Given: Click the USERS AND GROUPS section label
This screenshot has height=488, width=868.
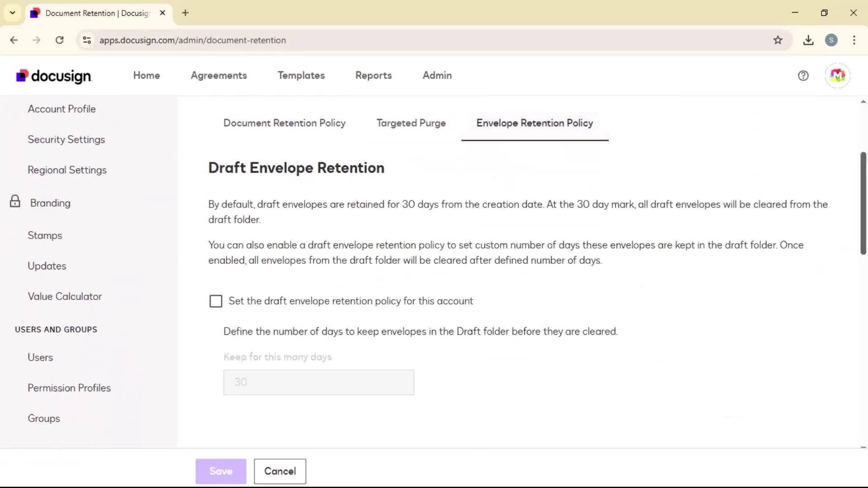Looking at the screenshot, I should [x=56, y=329].
